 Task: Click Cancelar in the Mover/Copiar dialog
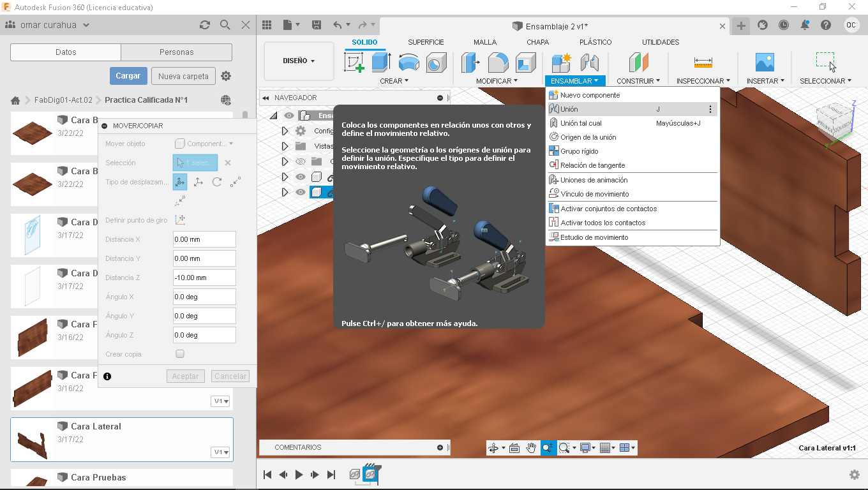coord(230,376)
